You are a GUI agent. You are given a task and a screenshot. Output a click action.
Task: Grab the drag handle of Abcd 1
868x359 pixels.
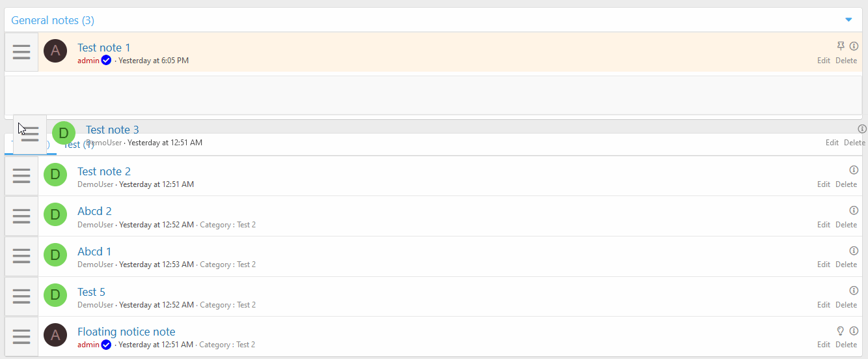[21, 256]
